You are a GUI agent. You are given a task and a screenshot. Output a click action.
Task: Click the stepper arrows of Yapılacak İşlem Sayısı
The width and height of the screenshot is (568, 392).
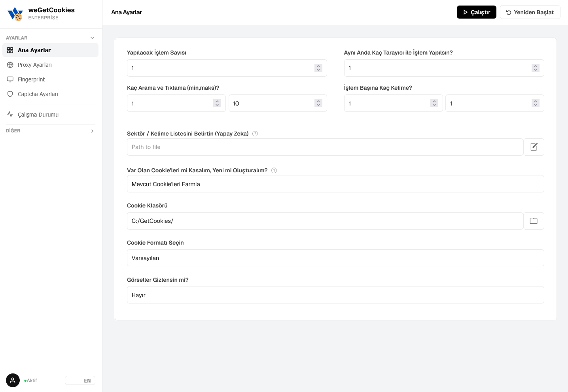(318, 68)
